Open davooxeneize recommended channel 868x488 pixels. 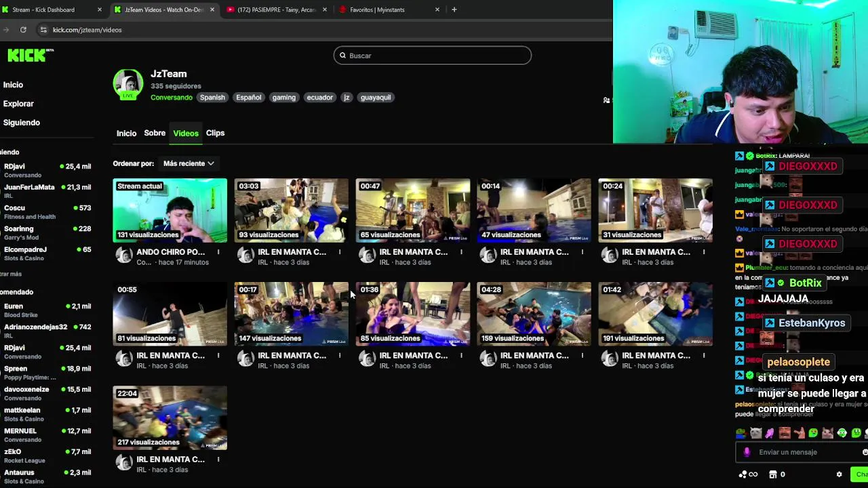46,393
